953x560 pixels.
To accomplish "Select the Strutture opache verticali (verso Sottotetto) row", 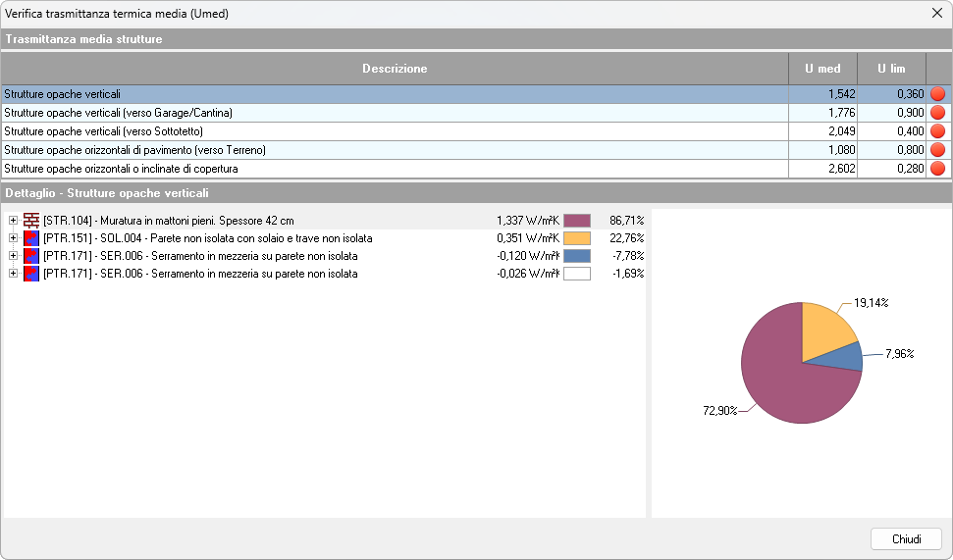I will pos(393,131).
